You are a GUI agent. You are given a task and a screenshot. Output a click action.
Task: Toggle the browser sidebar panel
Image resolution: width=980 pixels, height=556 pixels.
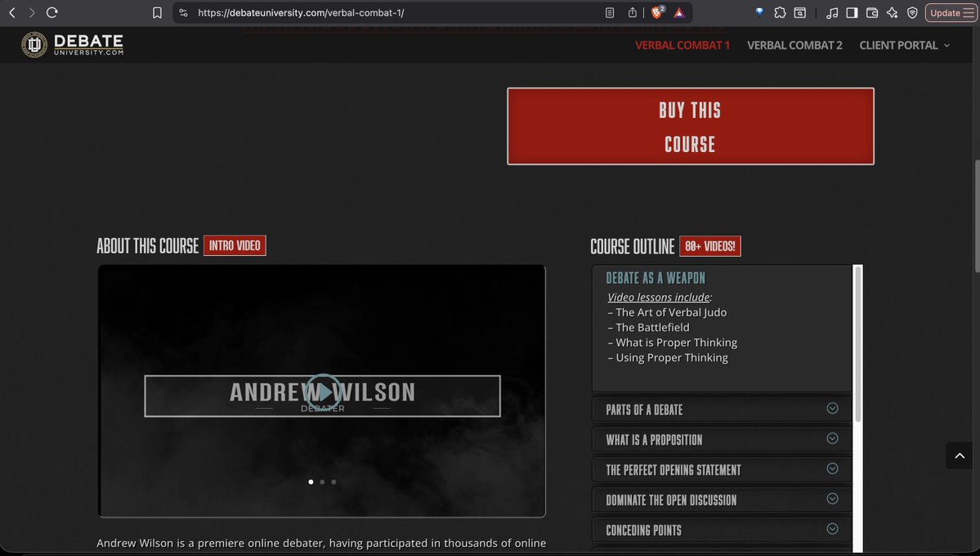[852, 12]
